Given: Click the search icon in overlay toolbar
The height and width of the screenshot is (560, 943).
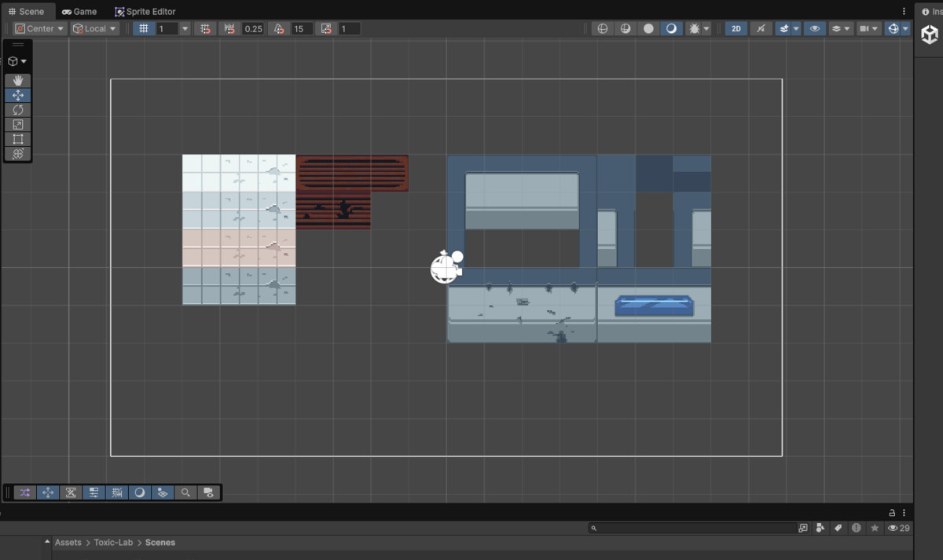Looking at the screenshot, I should coord(185,492).
